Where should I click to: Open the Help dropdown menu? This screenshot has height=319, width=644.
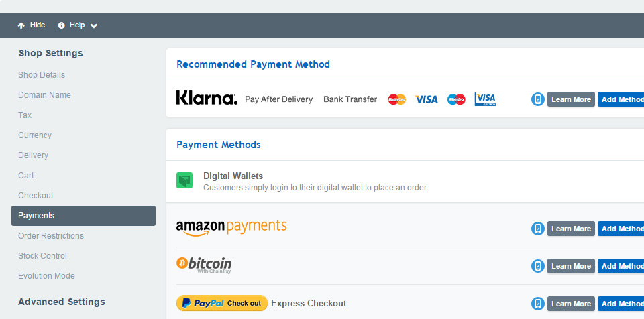point(78,25)
